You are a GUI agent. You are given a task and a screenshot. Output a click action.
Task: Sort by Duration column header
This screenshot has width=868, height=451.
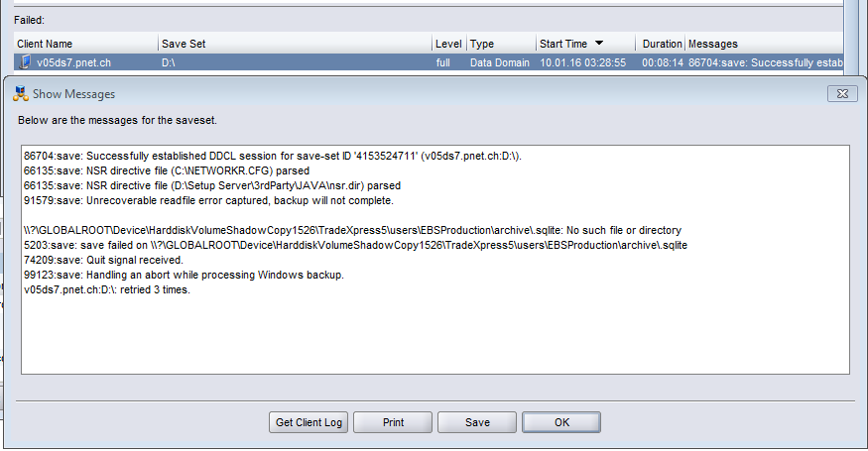coord(662,44)
